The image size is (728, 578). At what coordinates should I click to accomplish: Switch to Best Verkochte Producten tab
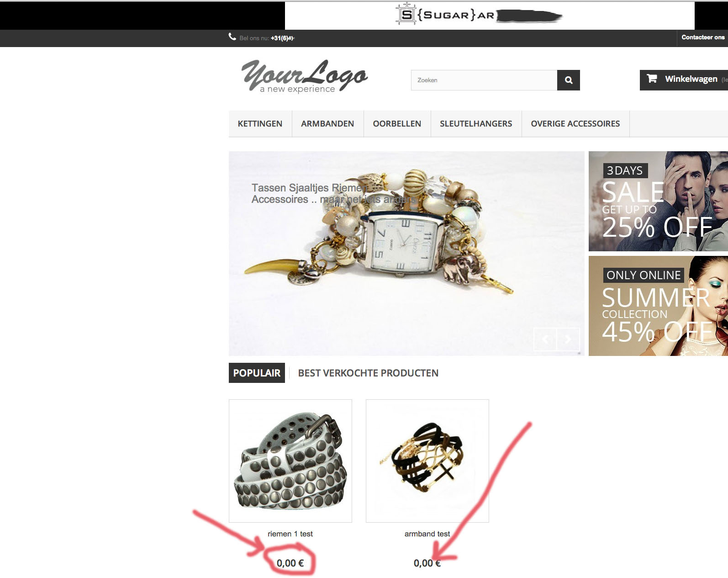tap(368, 373)
